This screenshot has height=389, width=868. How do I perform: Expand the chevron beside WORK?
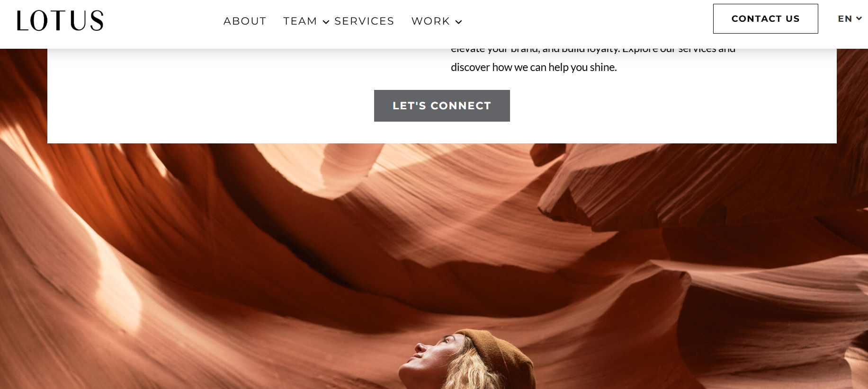[458, 22]
